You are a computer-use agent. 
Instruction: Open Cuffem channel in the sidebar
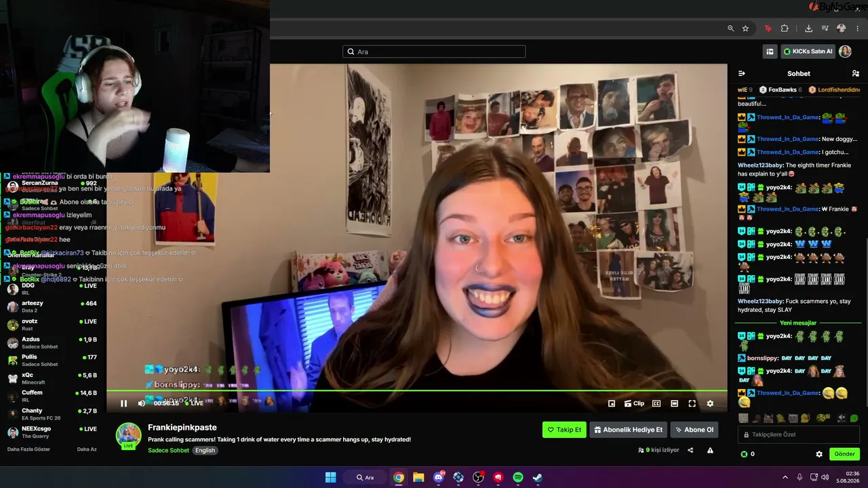point(51,396)
